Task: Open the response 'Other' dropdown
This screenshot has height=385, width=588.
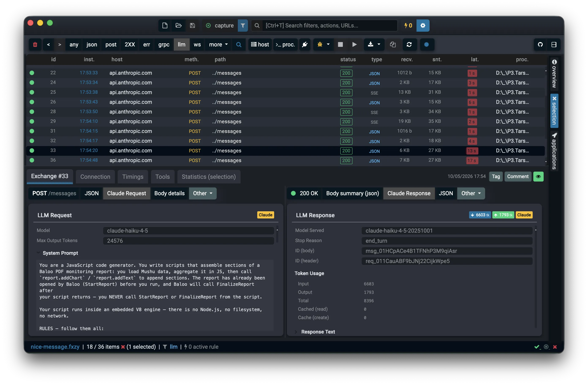Action: (471, 193)
